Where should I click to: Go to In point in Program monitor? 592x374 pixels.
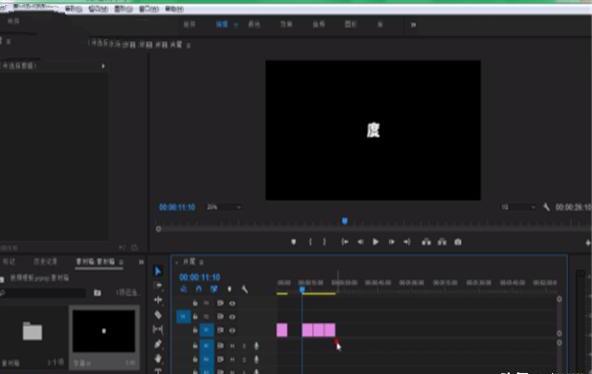[344, 242]
